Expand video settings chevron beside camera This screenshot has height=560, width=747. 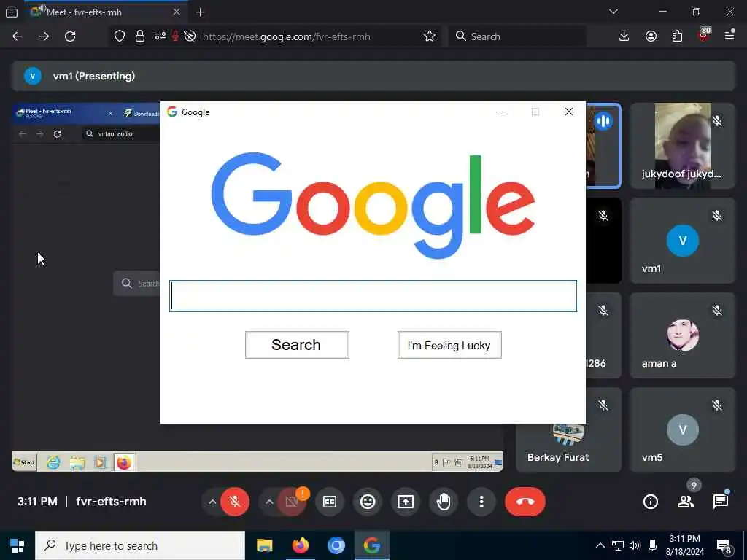click(269, 502)
